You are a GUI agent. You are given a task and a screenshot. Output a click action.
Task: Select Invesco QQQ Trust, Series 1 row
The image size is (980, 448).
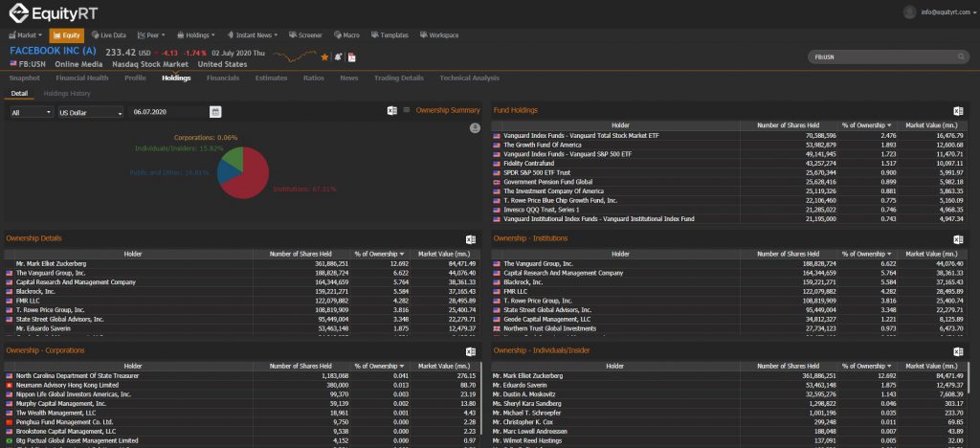729,210
